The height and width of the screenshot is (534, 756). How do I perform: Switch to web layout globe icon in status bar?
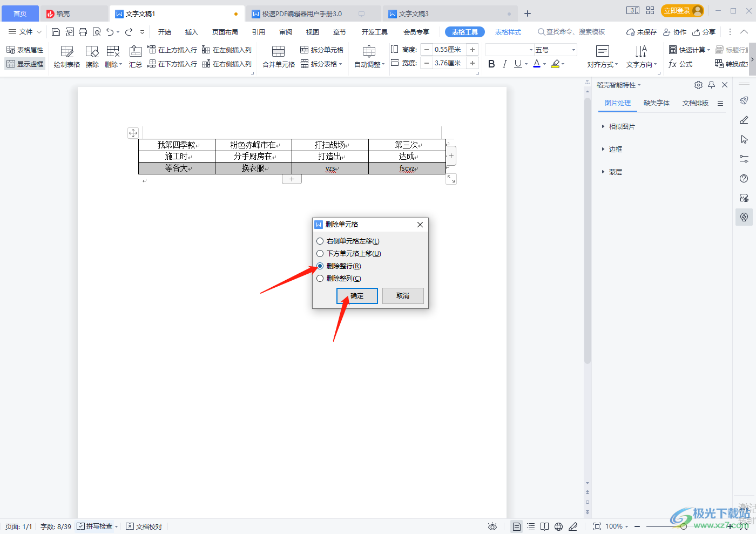(558, 526)
